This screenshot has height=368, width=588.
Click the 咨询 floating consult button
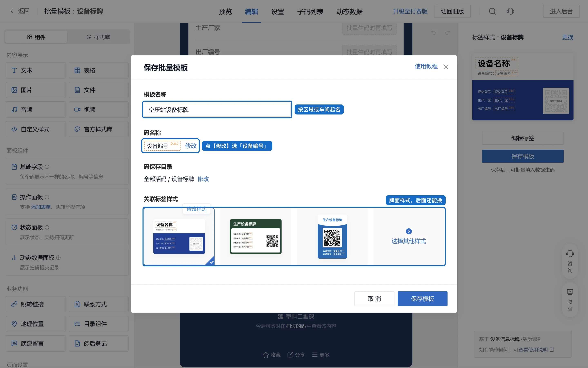tap(570, 262)
